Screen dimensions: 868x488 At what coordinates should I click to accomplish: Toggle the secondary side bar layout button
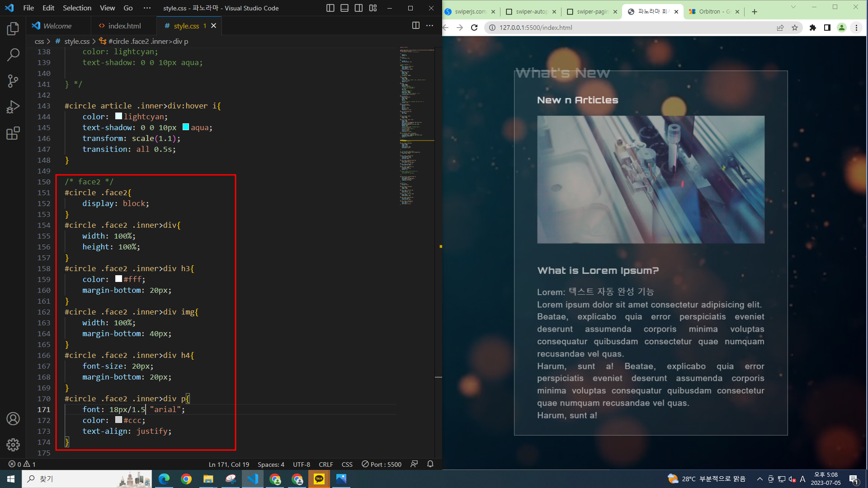[x=359, y=8]
